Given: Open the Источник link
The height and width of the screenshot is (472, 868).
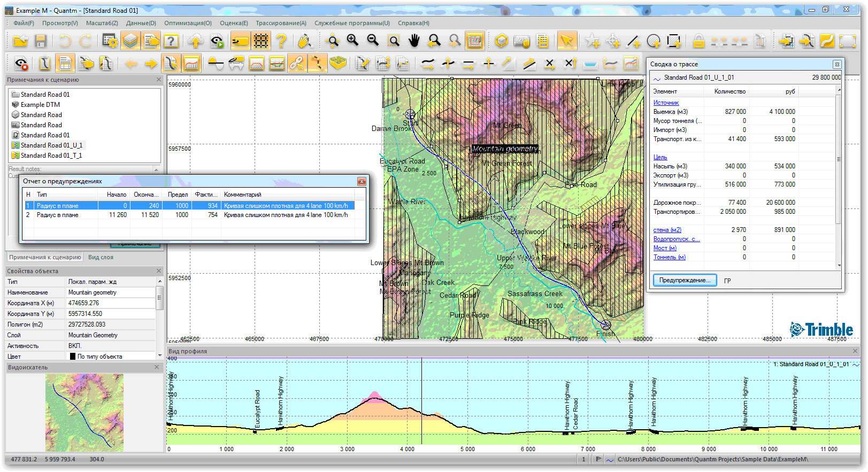Looking at the screenshot, I should (x=666, y=103).
